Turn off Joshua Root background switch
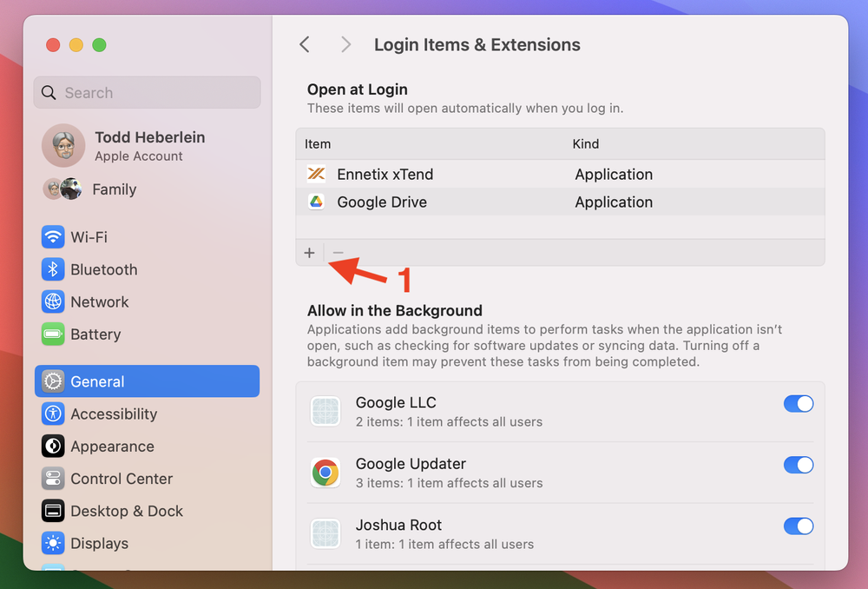868x589 pixels. pyautogui.click(x=799, y=526)
